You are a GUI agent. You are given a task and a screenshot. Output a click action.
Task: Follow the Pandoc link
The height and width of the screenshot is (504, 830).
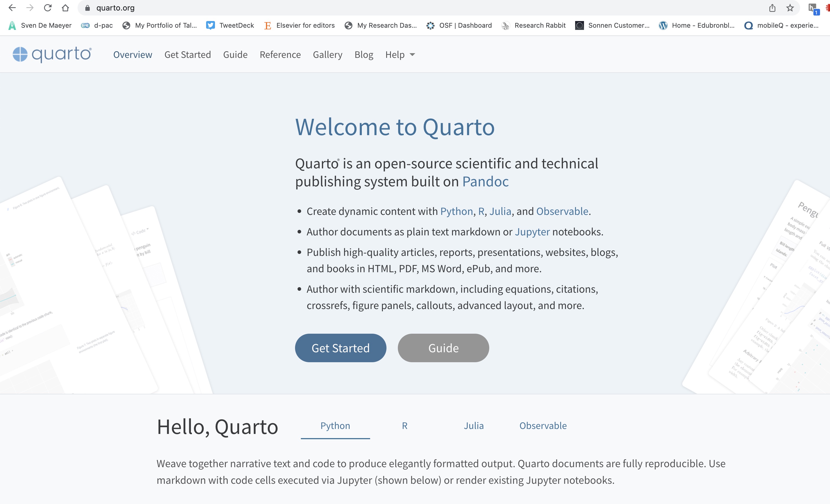click(x=485, y=181)
